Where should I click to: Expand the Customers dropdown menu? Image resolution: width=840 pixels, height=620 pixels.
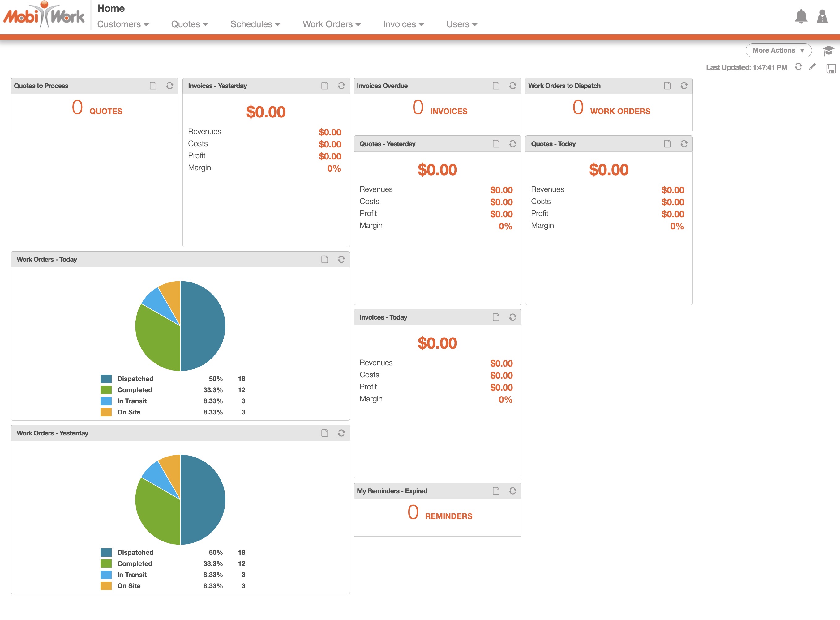123,24
